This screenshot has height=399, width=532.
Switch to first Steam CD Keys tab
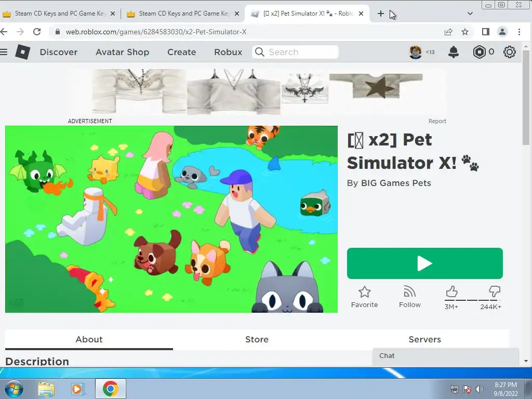point(59,14)
